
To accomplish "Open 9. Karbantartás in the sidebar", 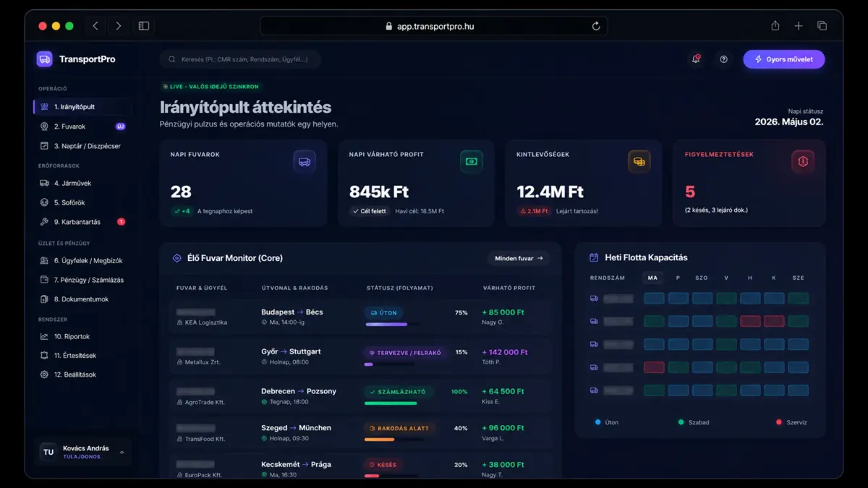I will click(x=82, y=222).
